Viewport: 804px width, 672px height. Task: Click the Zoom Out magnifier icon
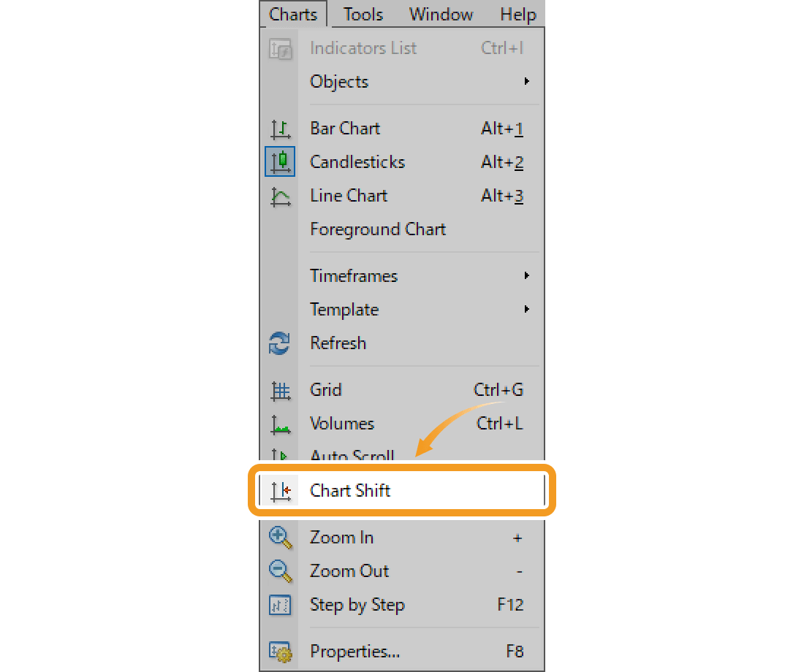[281, 570]
